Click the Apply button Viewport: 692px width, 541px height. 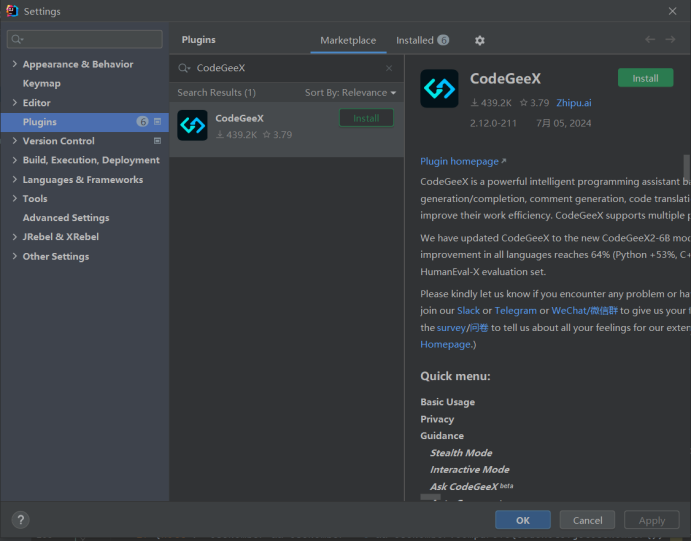pos(651,520)
